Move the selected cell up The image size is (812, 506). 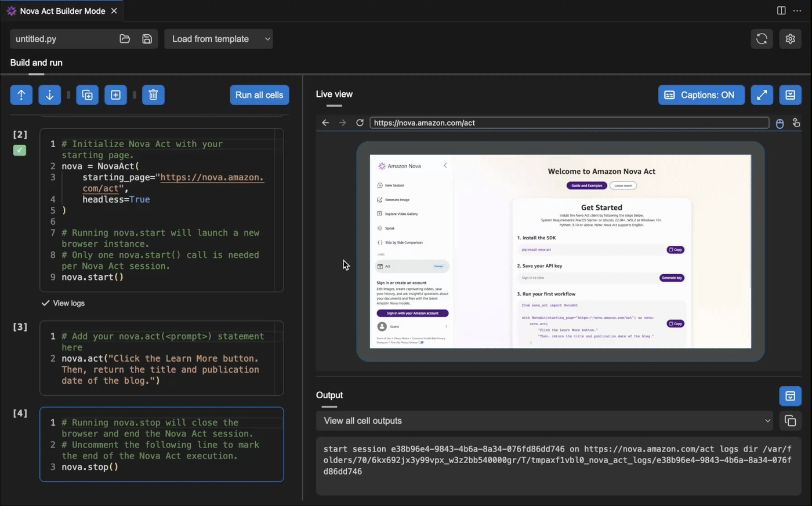[21, 95]
